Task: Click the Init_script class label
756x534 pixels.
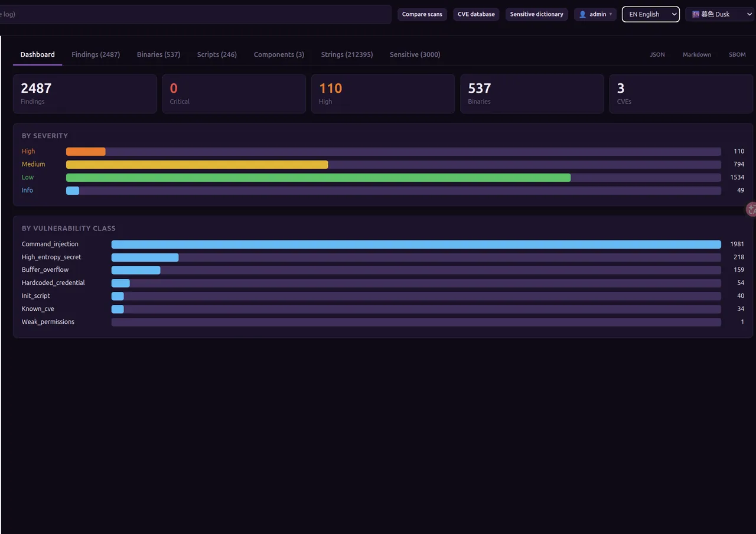Action: (x=36, y=296)
